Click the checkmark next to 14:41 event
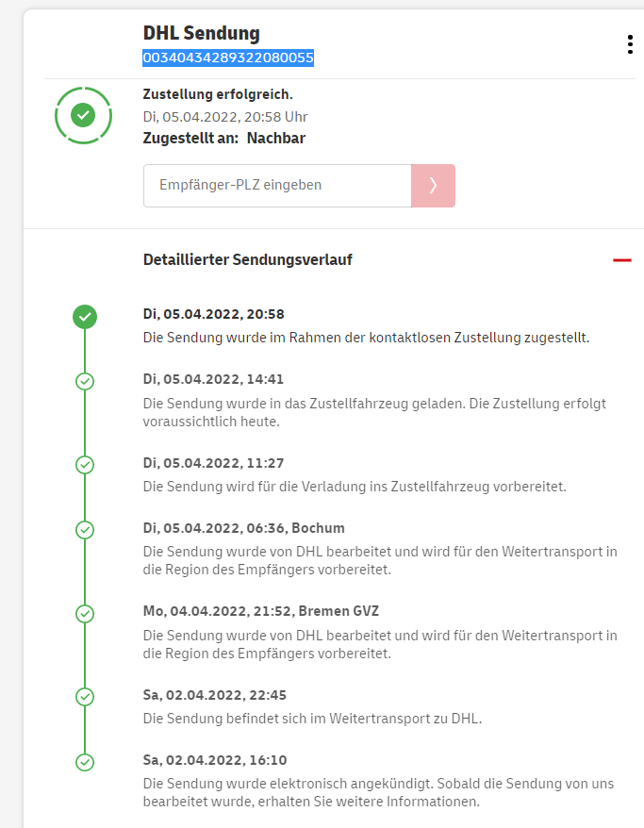The width and height of the screenshot is (644, 828). (85, 381)
